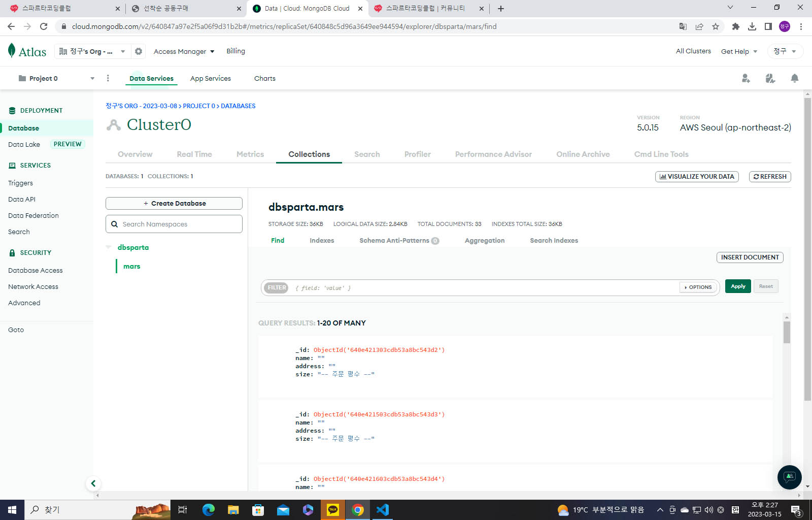Open project activity feed icon
Screen dimensions: 812x520
point(770,78)
